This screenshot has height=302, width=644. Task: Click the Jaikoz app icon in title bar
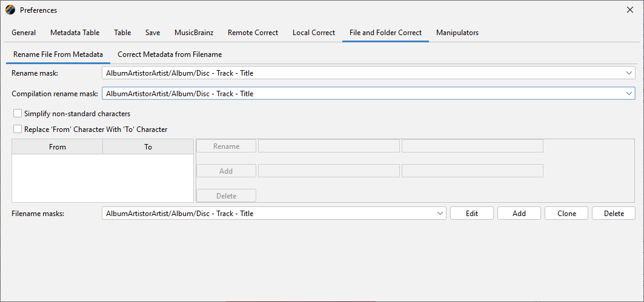(10, 10)
